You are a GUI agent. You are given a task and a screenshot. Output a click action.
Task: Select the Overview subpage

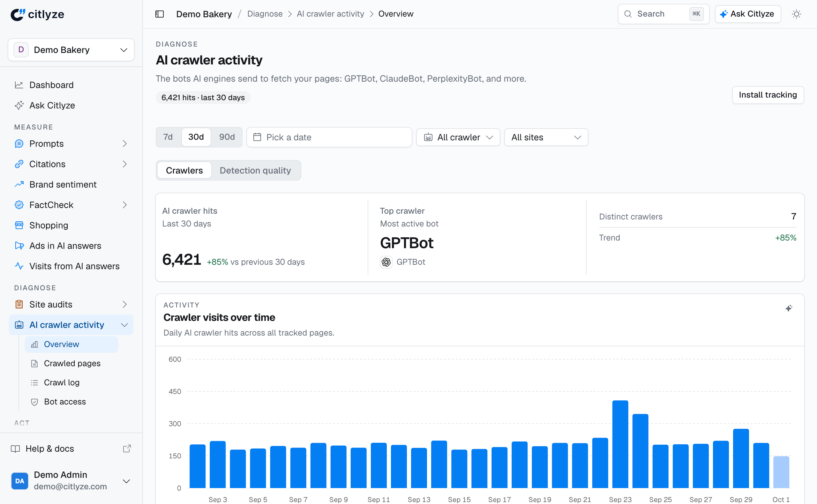coord(71,344)
